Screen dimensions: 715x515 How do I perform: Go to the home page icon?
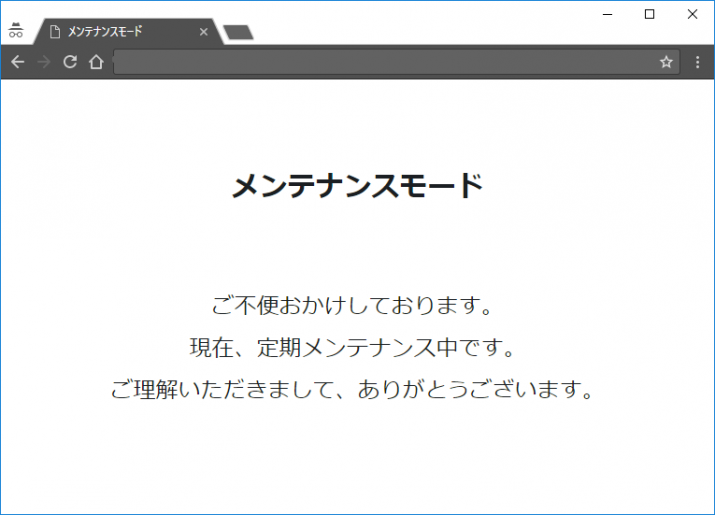point(96,62)
